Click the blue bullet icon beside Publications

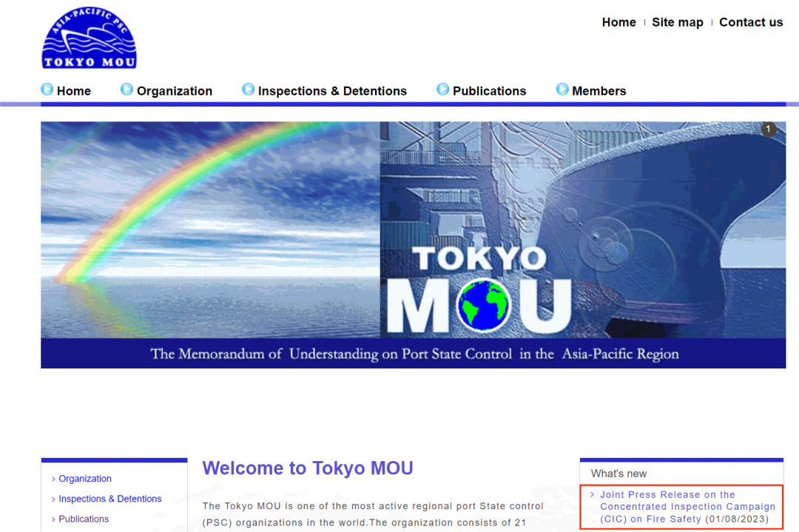443,90
